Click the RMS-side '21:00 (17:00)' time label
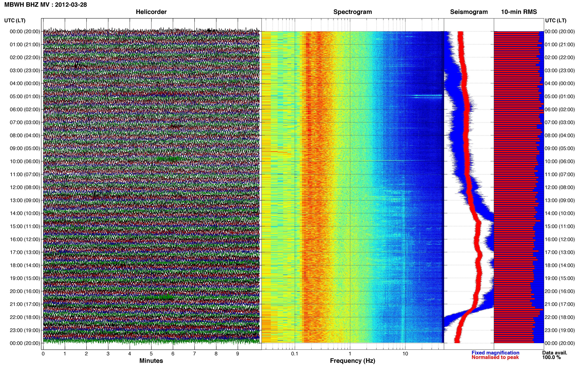Viewport: 588px width, 368px height. pos(560,304)
